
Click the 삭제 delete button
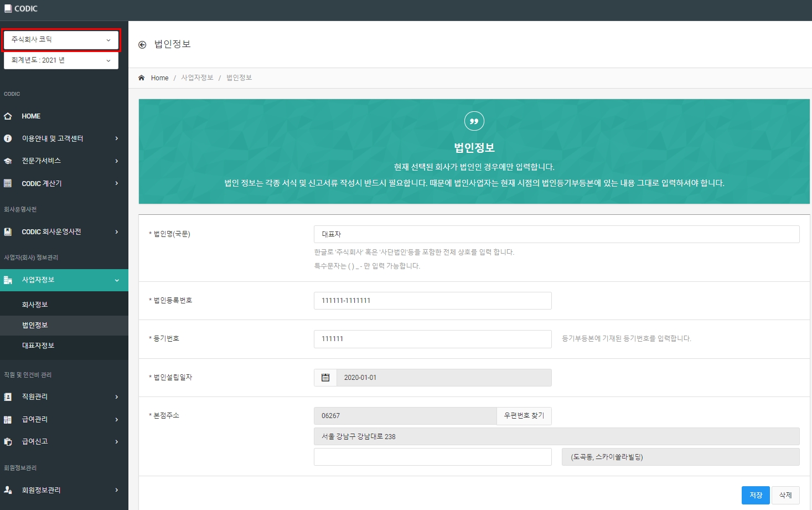coord(785,495)
